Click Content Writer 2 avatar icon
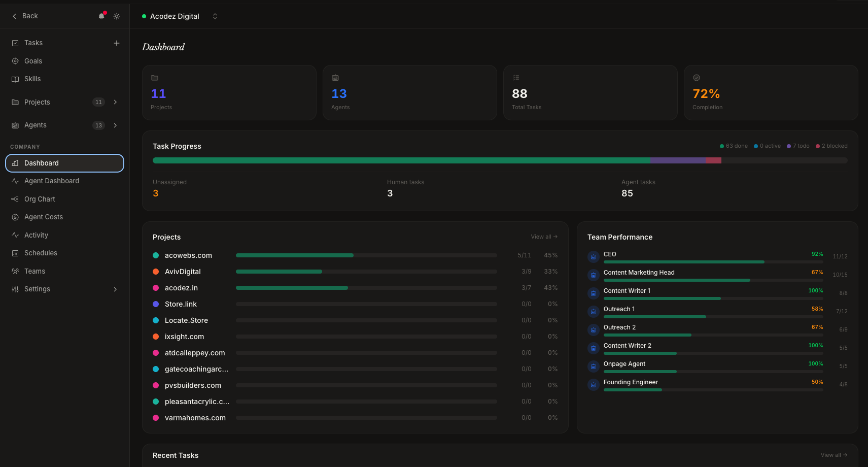This screenshot has width=868, height=467. 593,348
